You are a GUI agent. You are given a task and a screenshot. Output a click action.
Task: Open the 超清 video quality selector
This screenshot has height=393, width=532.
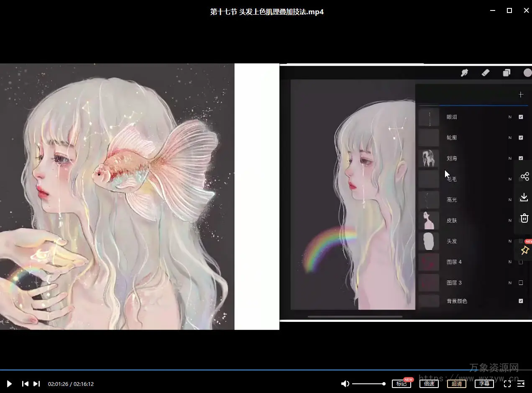click(457, 384)
